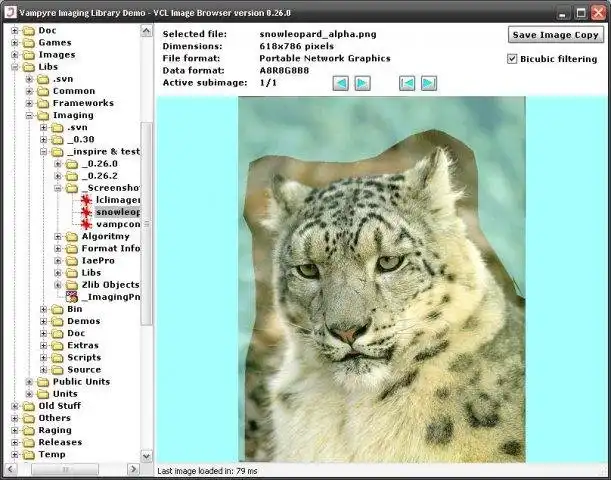Click the snow leopard image preview
This screenshot has width=611, height=480.
pyautogui.click(x=381, y=279)
